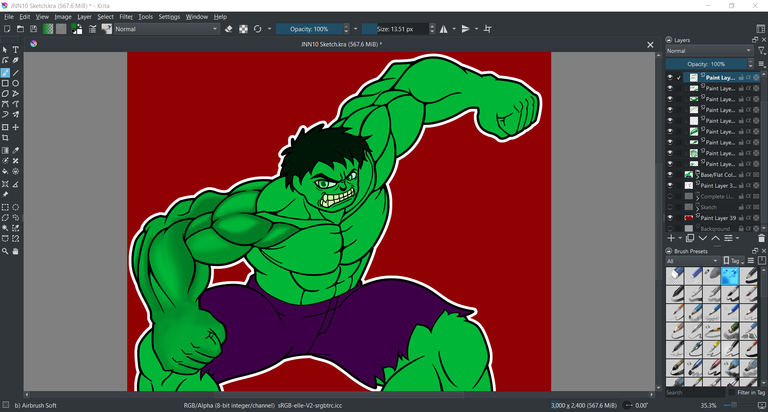Add a new paint layer
The image size is (768, 412).
pyautogui.click(x=672, y=238)
